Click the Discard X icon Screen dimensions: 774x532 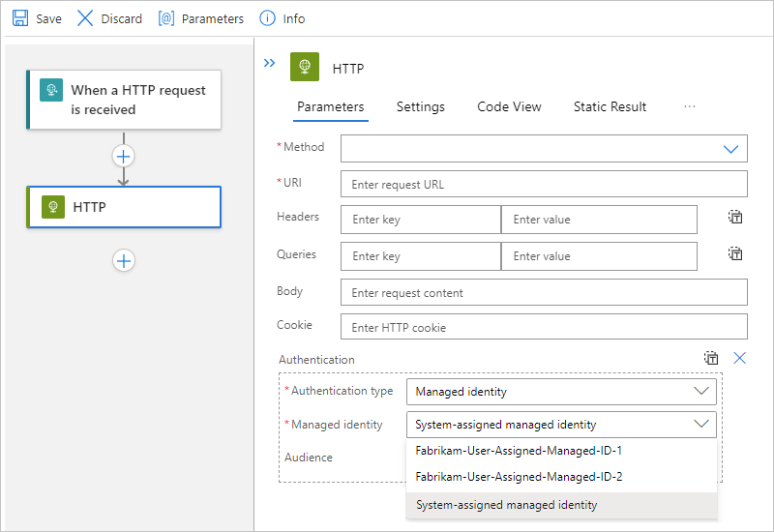coord(85,18)
